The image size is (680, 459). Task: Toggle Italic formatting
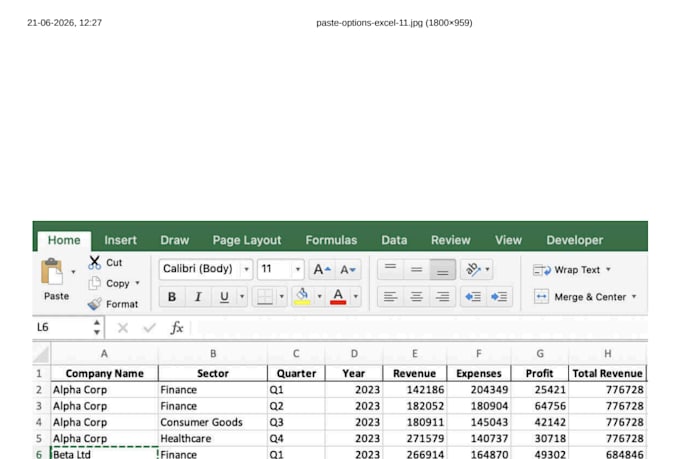coord(198,297)
